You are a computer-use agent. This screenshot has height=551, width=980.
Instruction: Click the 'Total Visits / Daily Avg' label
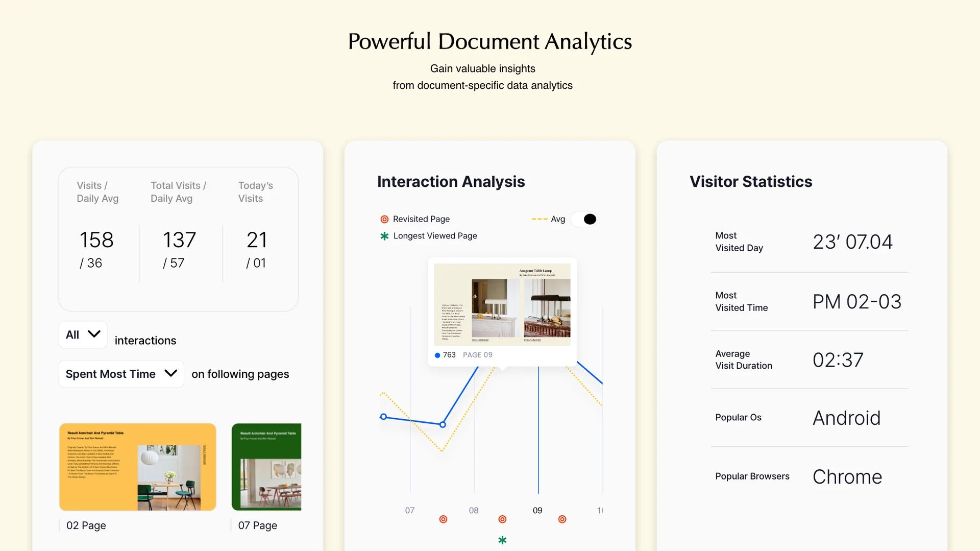178,192
